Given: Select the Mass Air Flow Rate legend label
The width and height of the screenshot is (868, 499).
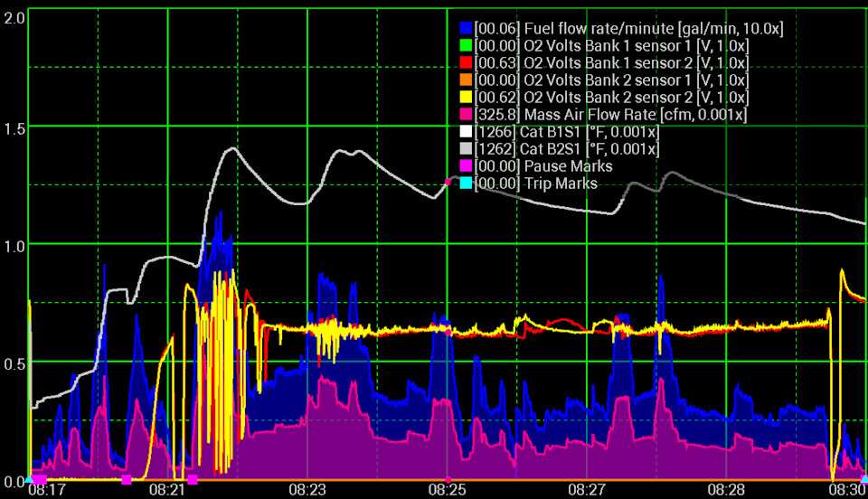Looking at the screenshot, I should click(x=610, y=115).
